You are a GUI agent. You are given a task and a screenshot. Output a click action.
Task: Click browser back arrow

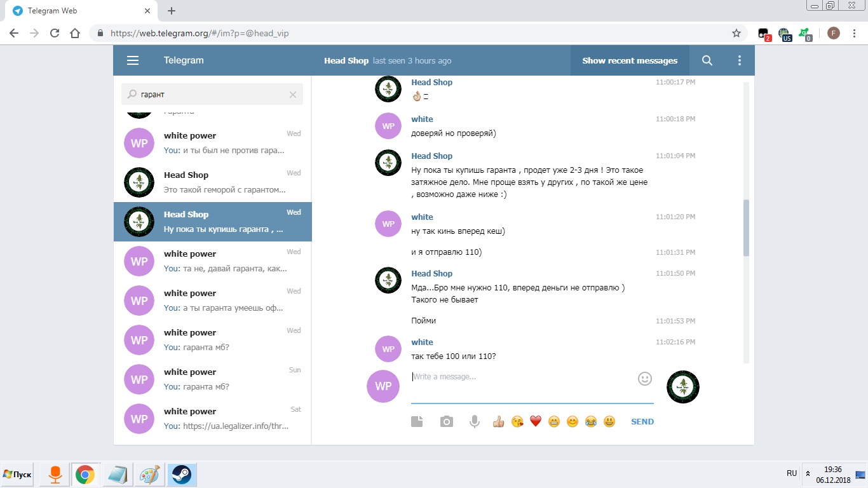tap(14, 33)
